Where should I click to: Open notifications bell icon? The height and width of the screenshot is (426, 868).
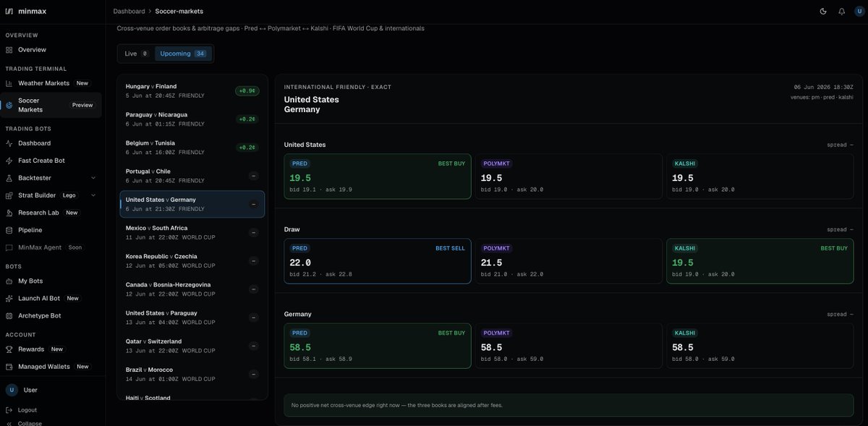click(x=841, y=12)
